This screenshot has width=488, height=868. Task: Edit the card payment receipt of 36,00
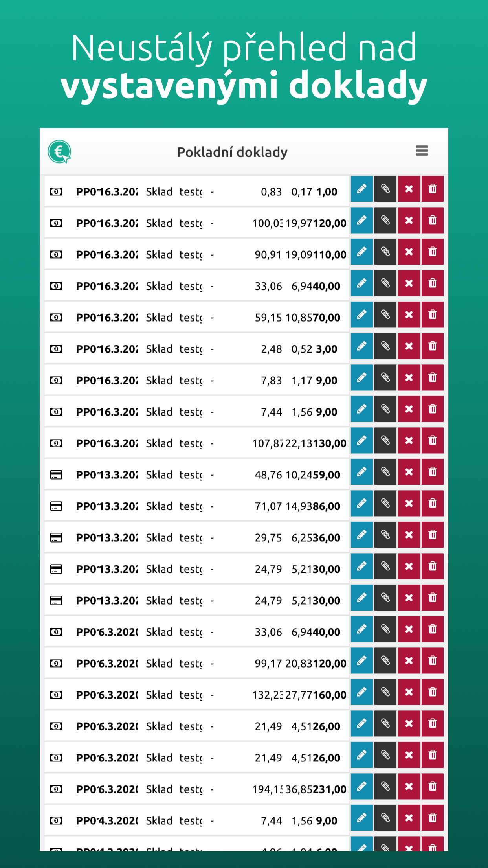pos(361,535)
